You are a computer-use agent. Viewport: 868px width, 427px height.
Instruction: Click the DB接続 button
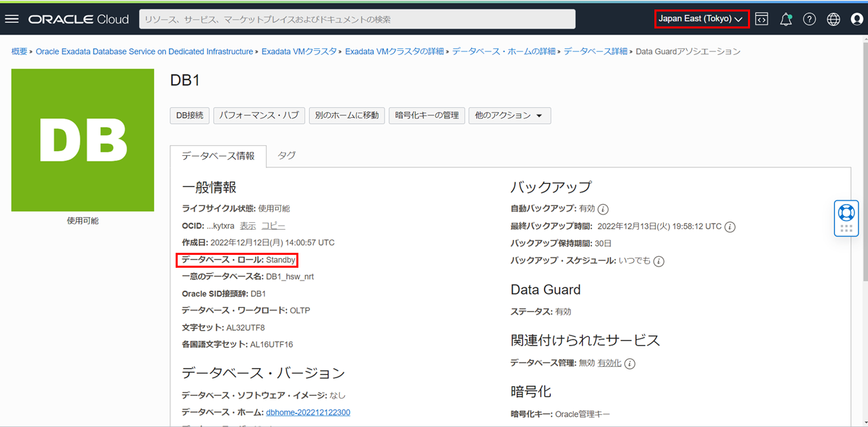(x=190, y=116)
